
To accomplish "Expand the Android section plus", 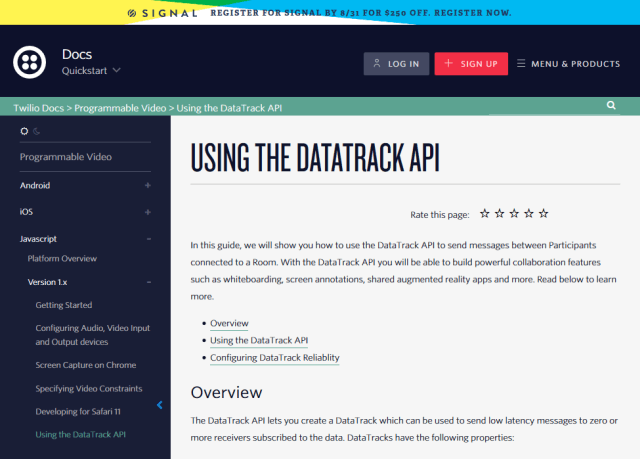I will click(148, 186).
